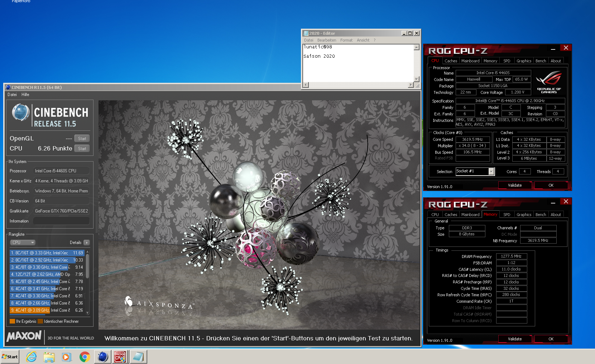
Task: Click the Prozessor field Intel Core i5-4460S
Action: point(61,171)
